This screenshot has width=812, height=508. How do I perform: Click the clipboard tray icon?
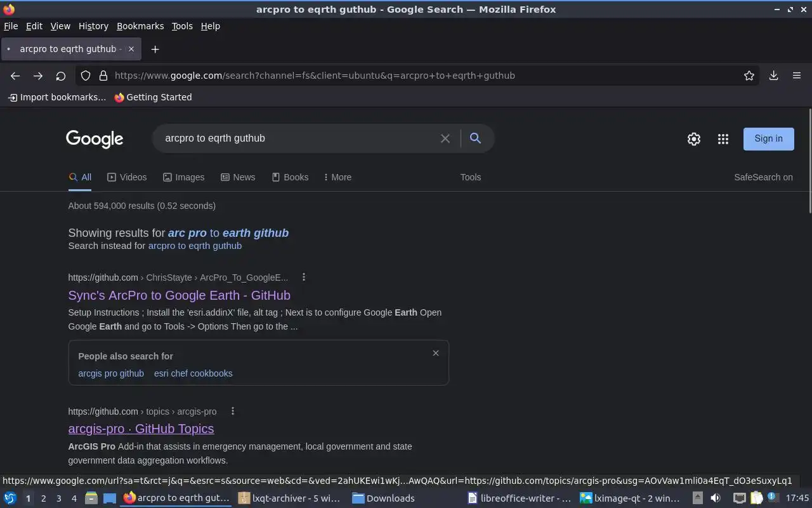[756, 498]
